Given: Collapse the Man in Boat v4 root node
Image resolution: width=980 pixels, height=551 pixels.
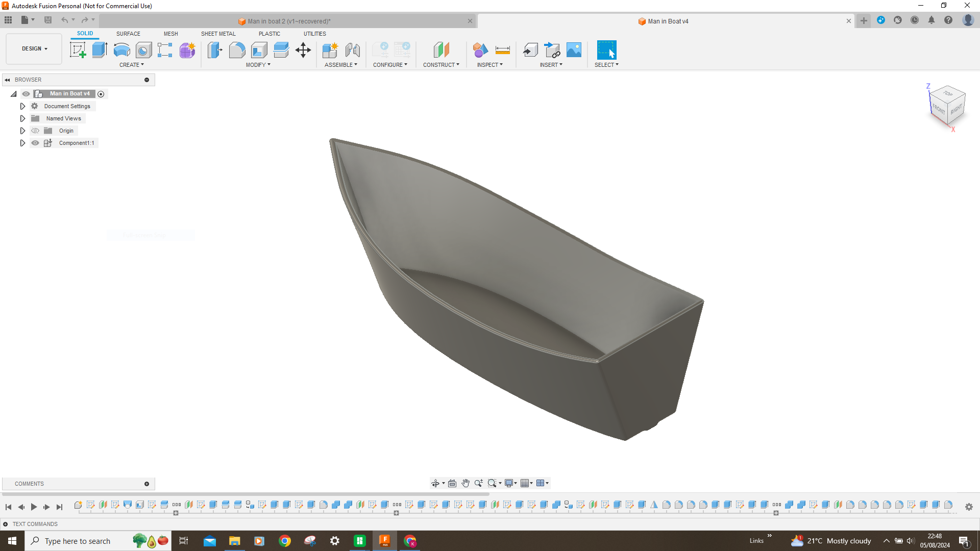Looking at the screenshot, I should (14, 94).
